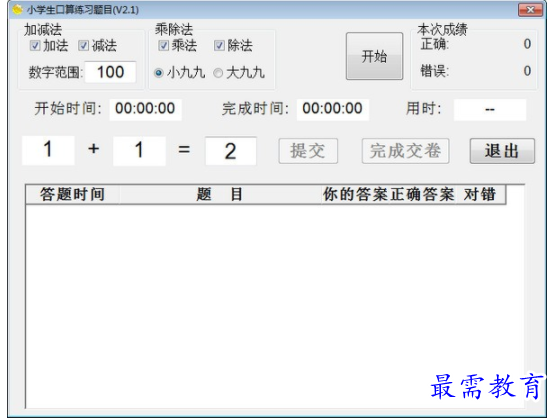Toggle the 除法 division checkbox
The height and width of the screenshot is (418, 552).
click(219, 46)
